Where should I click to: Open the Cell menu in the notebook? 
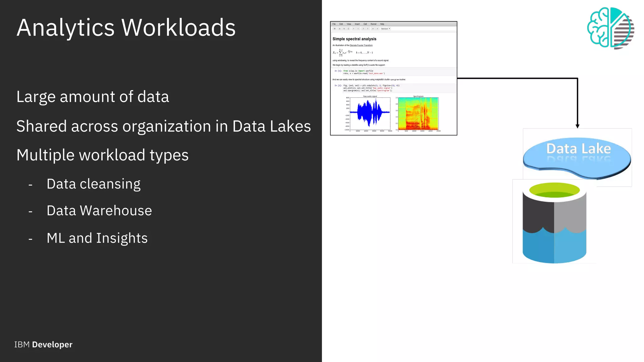(365, 24)
